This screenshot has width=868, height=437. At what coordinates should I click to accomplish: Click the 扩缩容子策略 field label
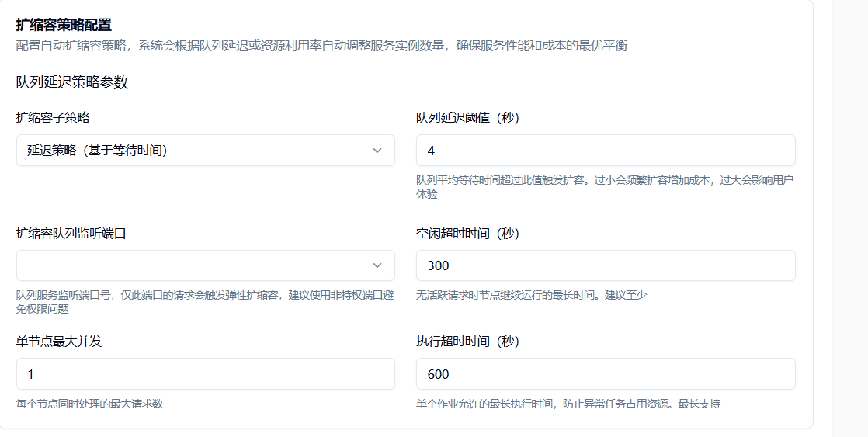click(x=53, y=118)
